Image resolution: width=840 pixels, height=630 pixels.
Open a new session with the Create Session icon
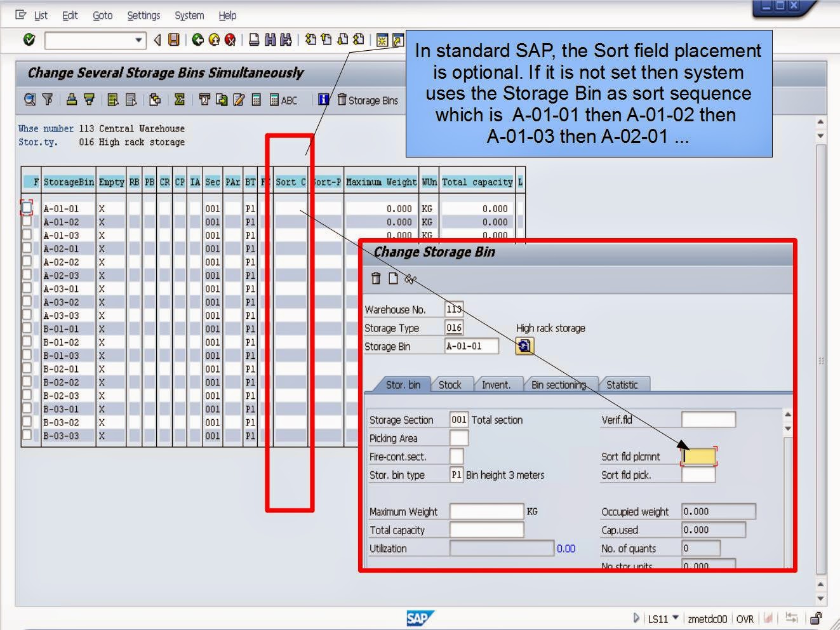pyautogui.click(x=381, y=40)
